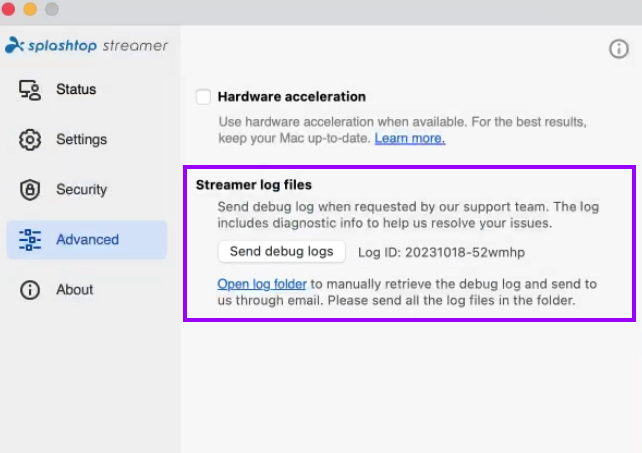Click the red close window button
The width and height of the screenshot is (642, 453).
(8, 9)
